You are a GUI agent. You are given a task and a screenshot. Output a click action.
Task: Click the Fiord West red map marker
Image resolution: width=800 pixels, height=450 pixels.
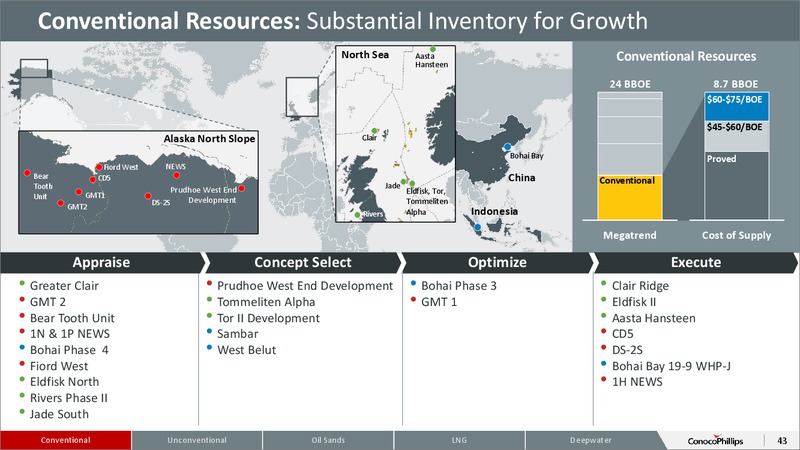(x=99, y=167)
